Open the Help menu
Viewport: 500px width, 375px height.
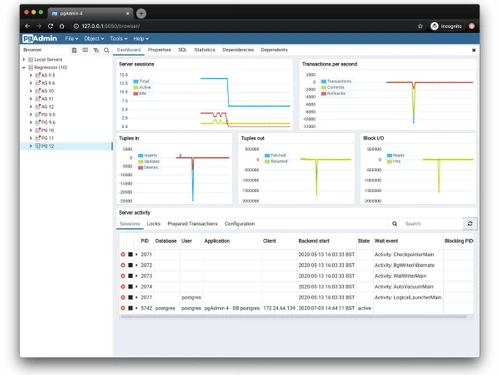point(141,39)
